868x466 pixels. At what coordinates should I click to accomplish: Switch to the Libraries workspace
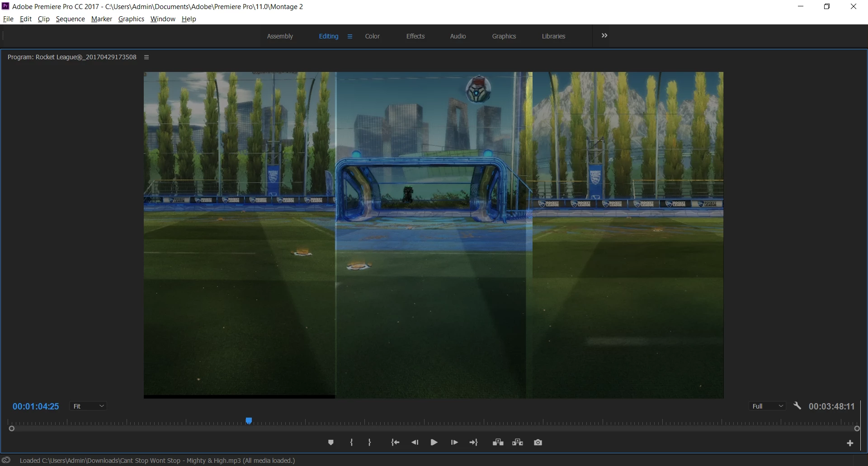[554, 36]
